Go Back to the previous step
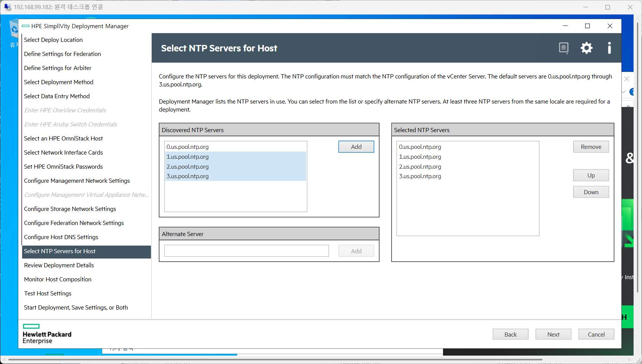642x364 pixels. pyautogui.click(x=510, y=334)
